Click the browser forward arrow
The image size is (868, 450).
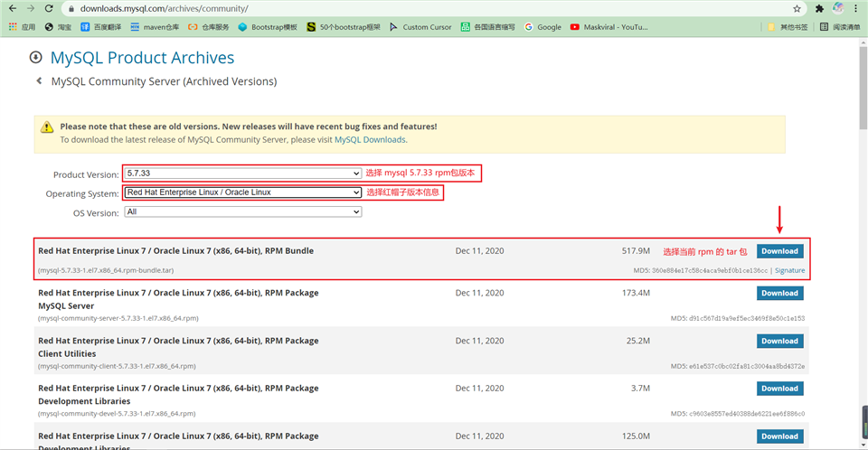(31, 8)
